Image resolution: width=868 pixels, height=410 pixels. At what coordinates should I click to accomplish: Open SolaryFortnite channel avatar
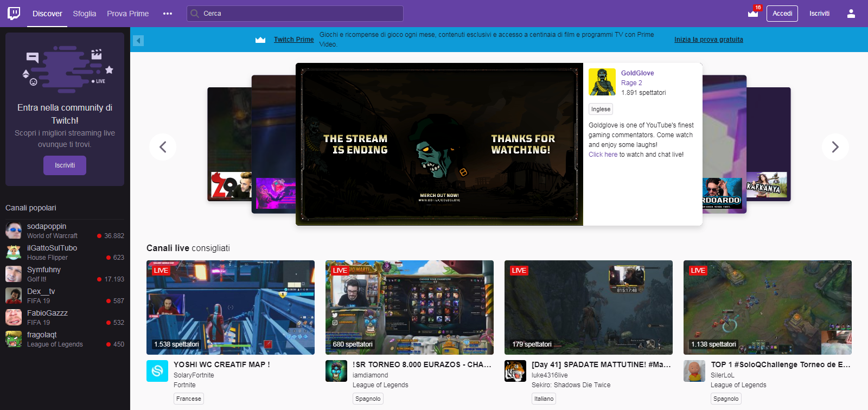pyautogui.click(x=157, y=371)
